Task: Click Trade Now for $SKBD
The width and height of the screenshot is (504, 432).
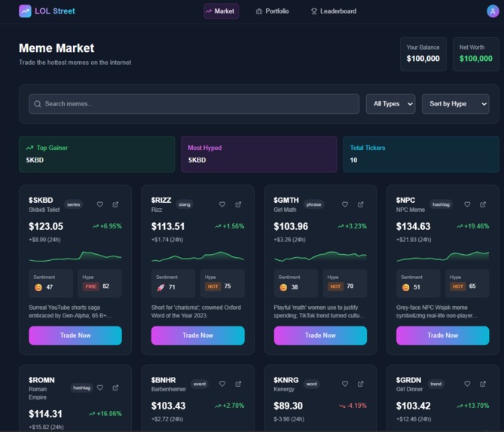Action: (x=75, y=335)
